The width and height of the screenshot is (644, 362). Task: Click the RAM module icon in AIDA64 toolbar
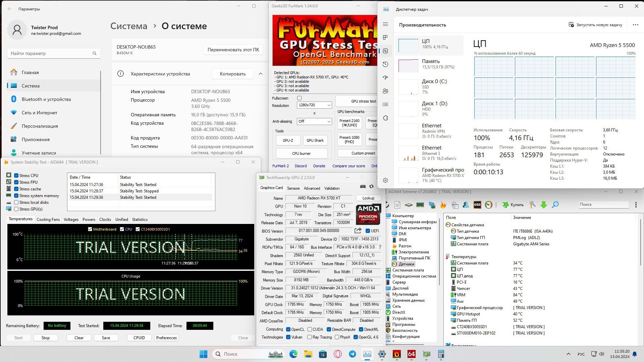coord(420,205)
